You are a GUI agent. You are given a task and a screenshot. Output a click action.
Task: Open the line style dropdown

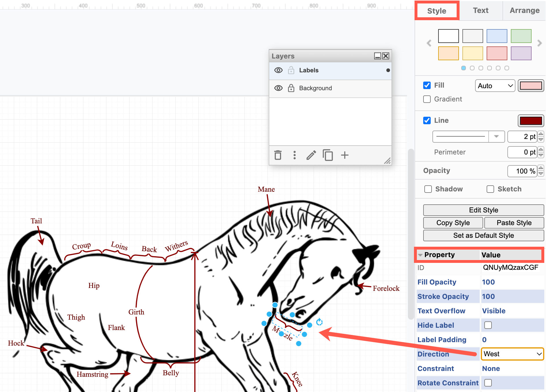[x=496, y=137]
